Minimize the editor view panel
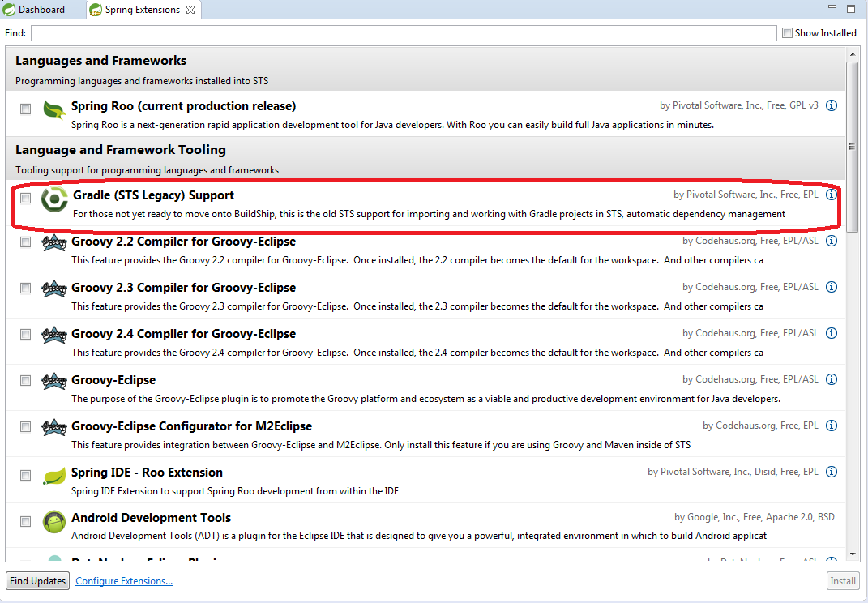Image resolution: width=868 pixels, height=603 pixels. click(832, 7)
